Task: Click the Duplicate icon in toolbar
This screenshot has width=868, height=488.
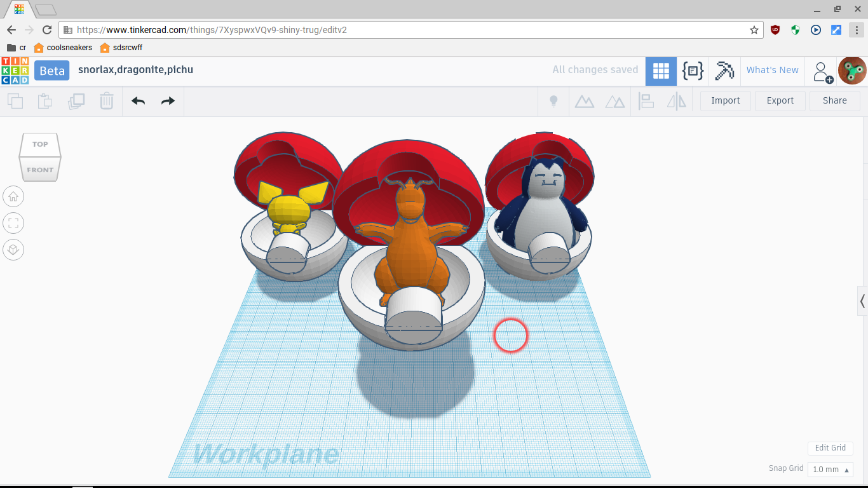Action: 76,101
